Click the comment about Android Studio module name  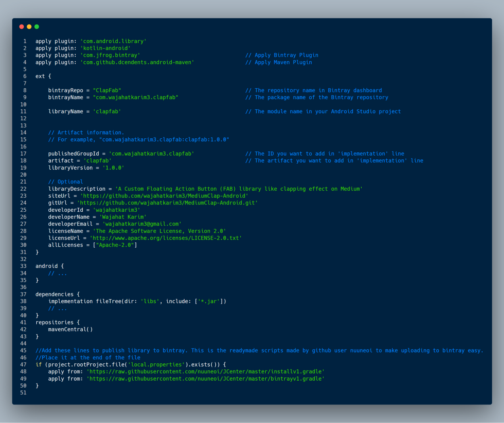tap(323, 111)
